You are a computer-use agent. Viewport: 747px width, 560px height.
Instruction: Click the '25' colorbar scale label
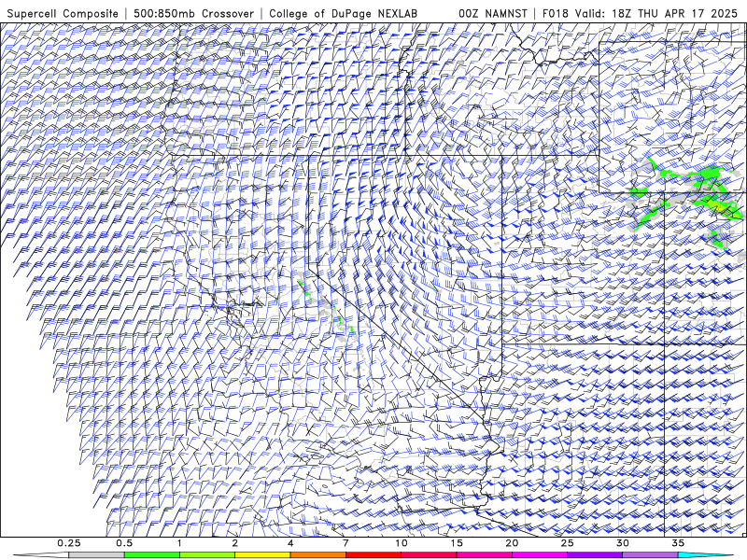coord(567,543)
